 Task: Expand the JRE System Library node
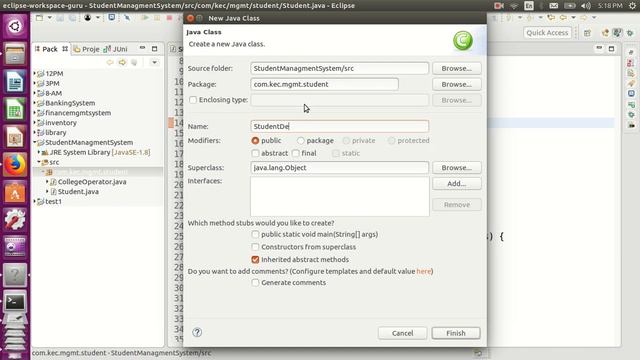pyautogui.click(x=39, y=152)
